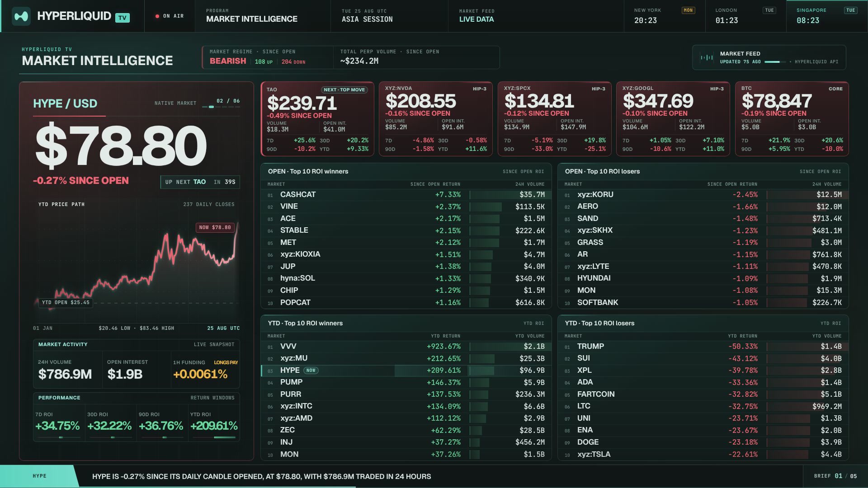Screen dimensions: 868x488
Task: Select TRUMP row in YTD losers
Action: 703,347
